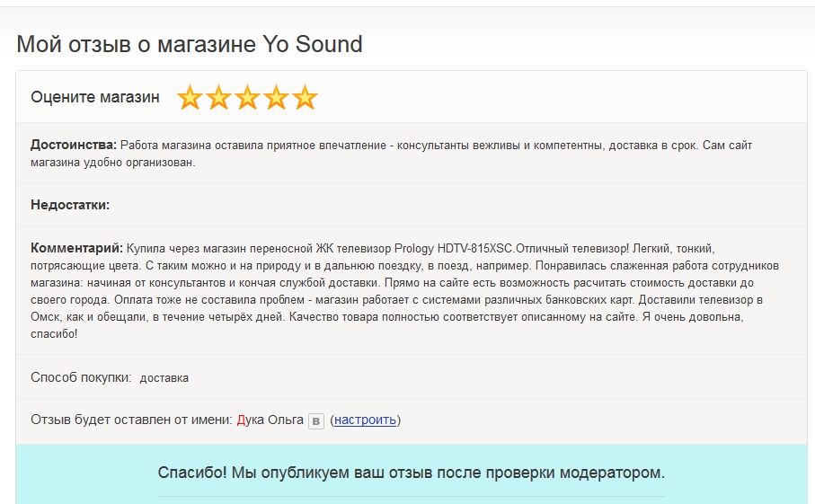Give the store a five-star rating

pyautogui.click(x=305, y=98)
